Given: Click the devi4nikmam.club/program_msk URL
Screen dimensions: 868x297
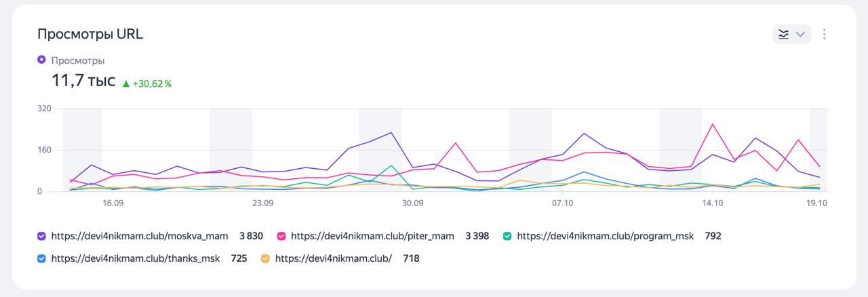Looking at the screenshot, I should coord(605,236).
